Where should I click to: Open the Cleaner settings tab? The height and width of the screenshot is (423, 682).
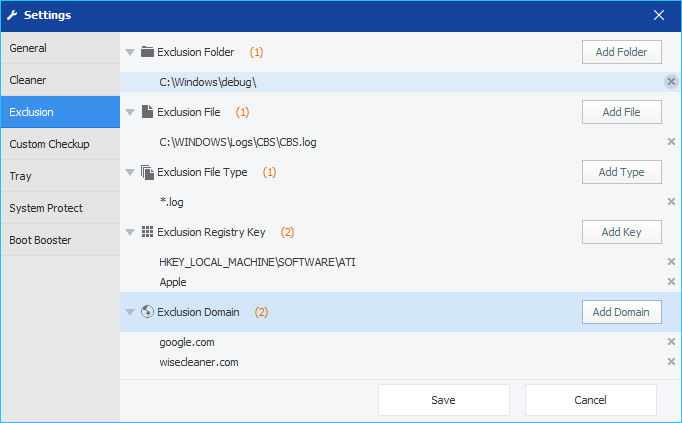click(60, 80)
